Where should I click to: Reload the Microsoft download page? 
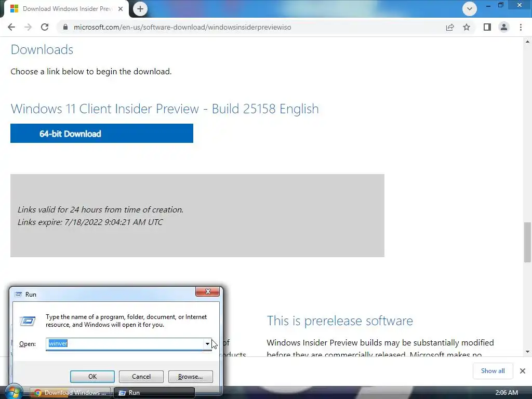click(45, 27)
